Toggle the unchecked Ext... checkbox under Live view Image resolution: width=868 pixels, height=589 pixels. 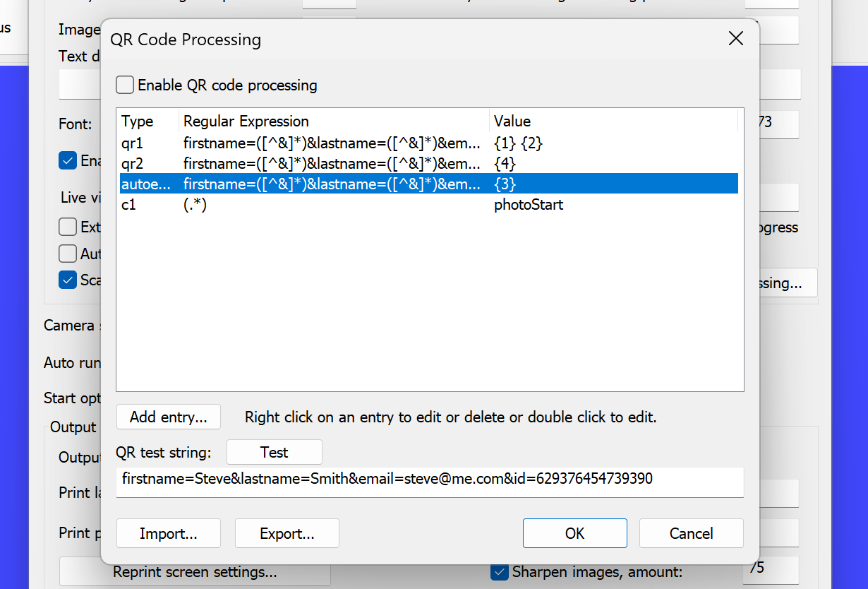tap(68, 227)
